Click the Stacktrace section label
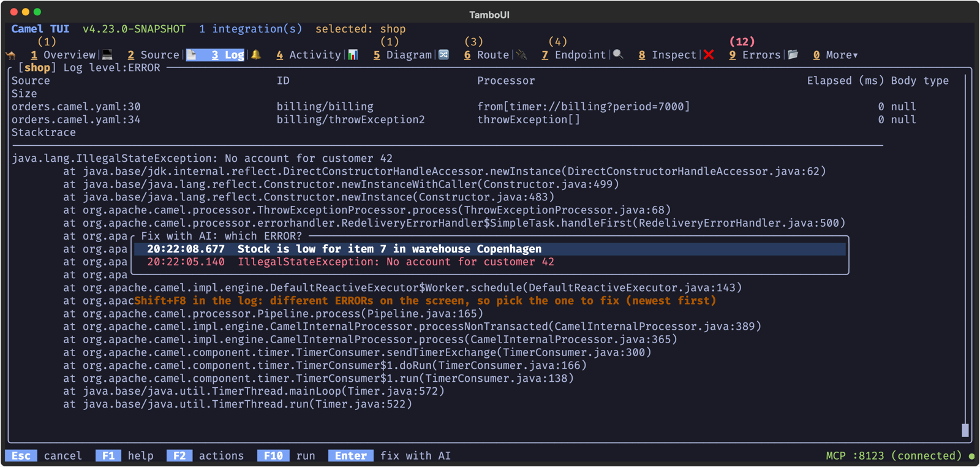 [43, 132]
